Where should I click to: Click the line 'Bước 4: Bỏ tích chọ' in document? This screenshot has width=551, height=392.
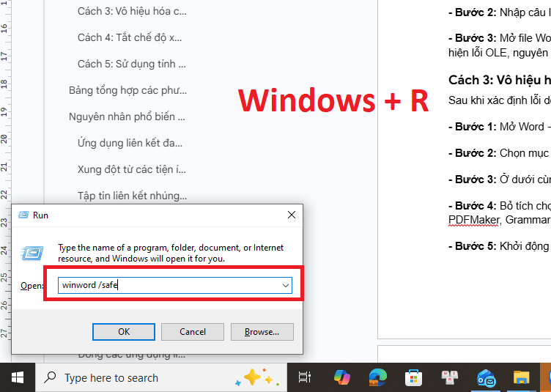tap(500, 206)
